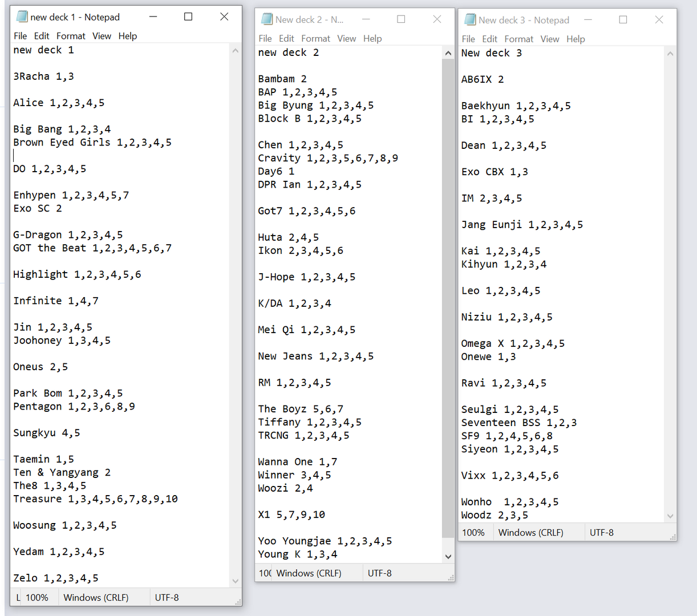Screen dimensions: 697x616
Task: Click the line 'Bambam 2'
Action: coord(282,79)
